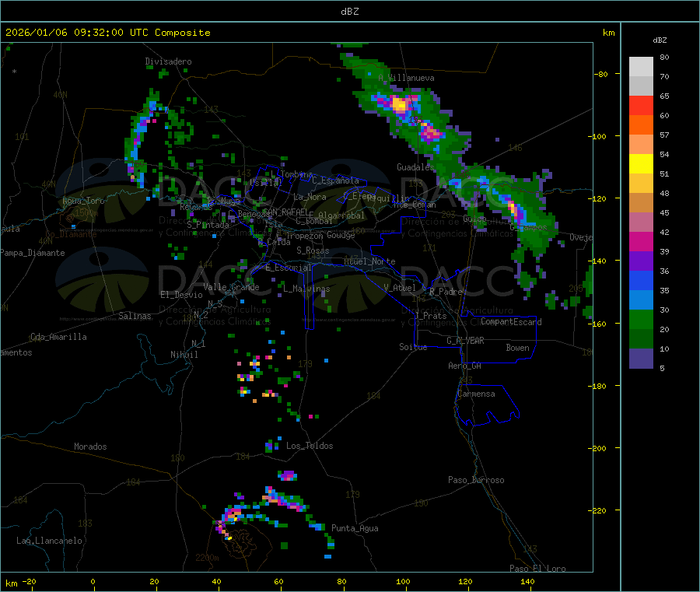Image resolution: width=700 pixels, height=592 pixels.
Task: Click the E_Escorial location label
Action: point(289,268)
